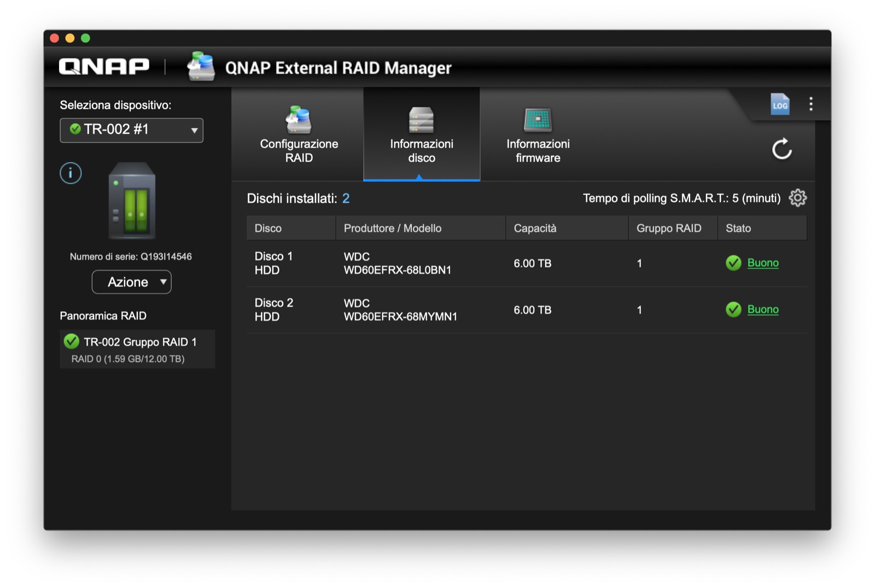The height and width of the screenshot is (588, 875).
Task: Open the Buono status link for Disco 2
Action: (763, 309)
